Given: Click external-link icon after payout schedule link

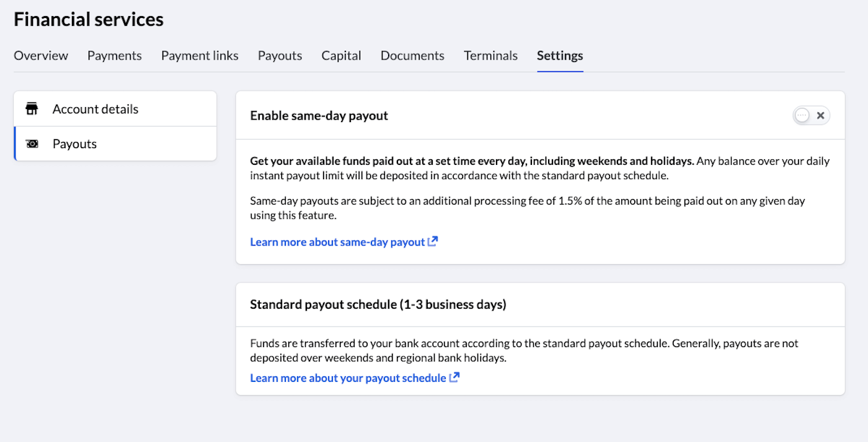Looking at the screenshot, I should [454, 377].
